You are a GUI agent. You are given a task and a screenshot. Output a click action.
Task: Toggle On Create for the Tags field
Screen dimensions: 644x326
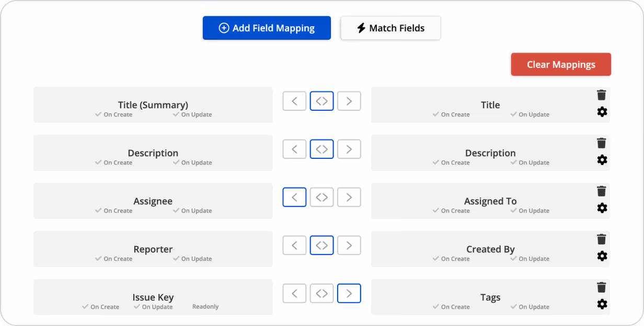[x=451, y=307]
